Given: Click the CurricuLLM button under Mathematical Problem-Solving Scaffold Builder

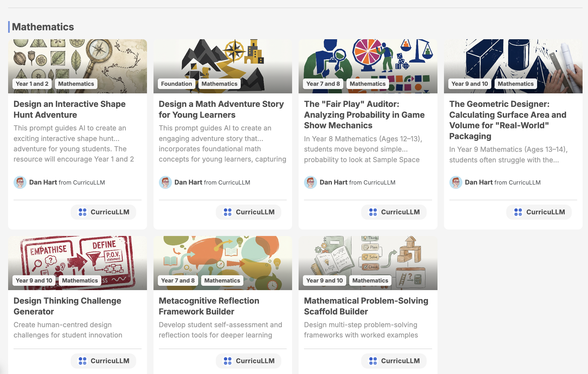Looking at the screenshot, I should [x=394, y=361].
